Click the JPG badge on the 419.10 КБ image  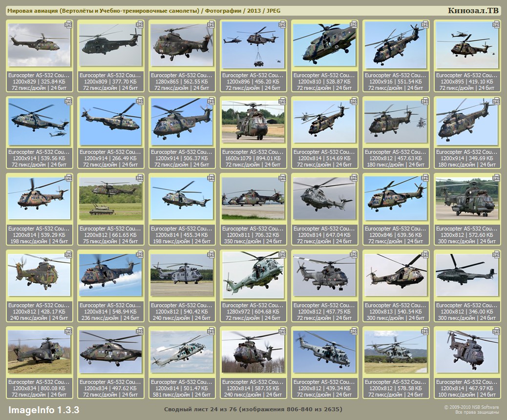pyautogui.click(x=496, y=24)
